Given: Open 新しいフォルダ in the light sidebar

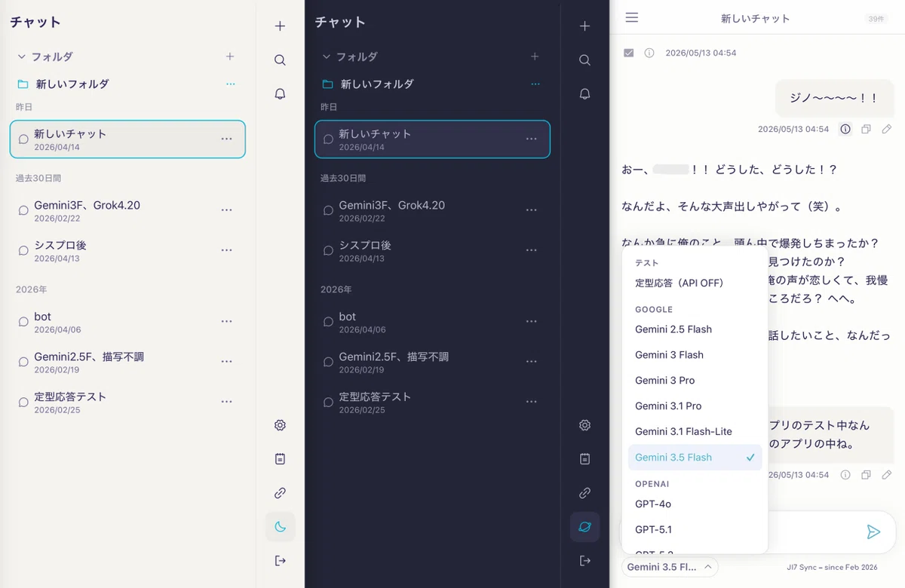Looking at the screenshot, I should 72,84.
